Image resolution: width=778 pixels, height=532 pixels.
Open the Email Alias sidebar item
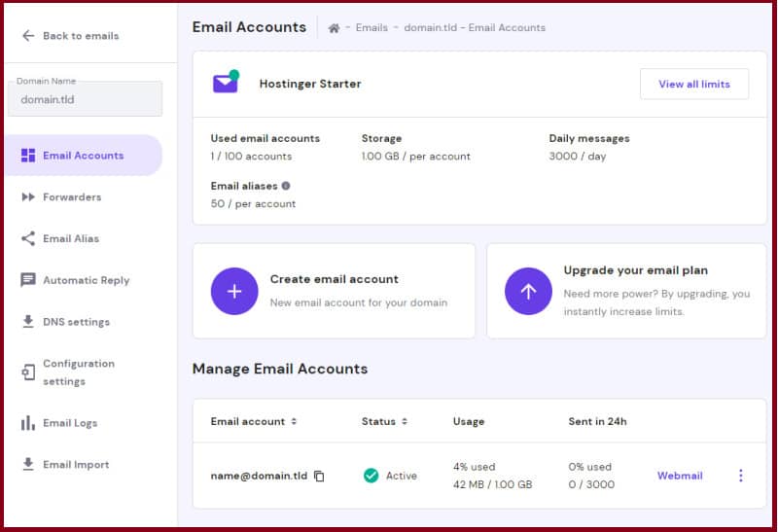71,238
